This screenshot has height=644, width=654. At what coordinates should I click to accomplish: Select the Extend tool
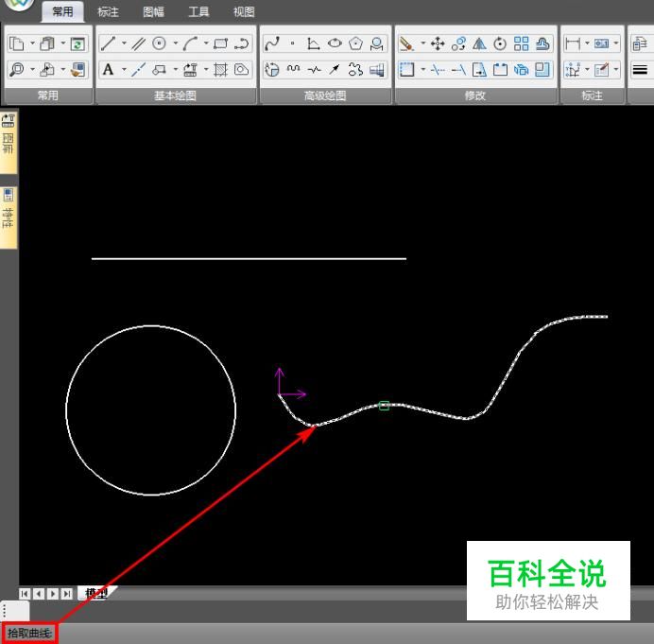tap(458, 69)
